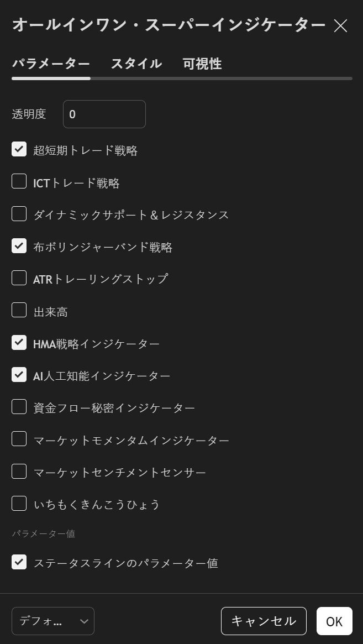Screen dimensions: 363x644
Task: Uncheck ステータスラインのパラメーター値 checkbox
Action: pos(19,562)
